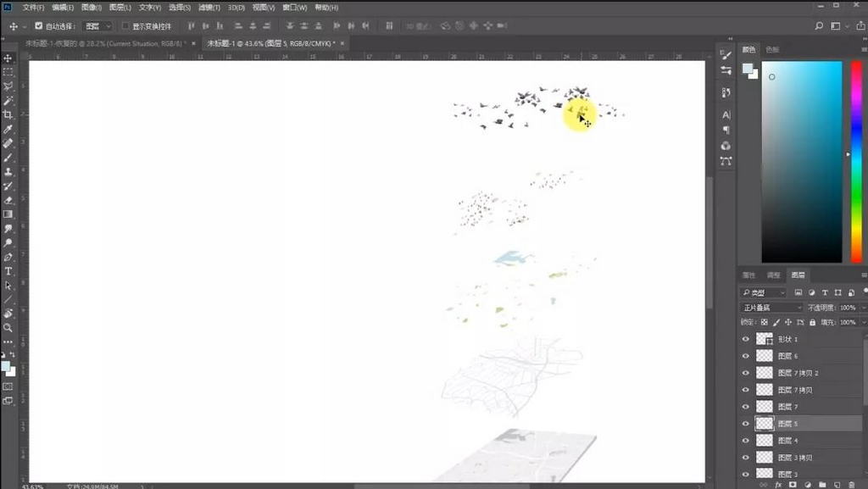Click the rainbow hue slider strip

tap(856, 161)
